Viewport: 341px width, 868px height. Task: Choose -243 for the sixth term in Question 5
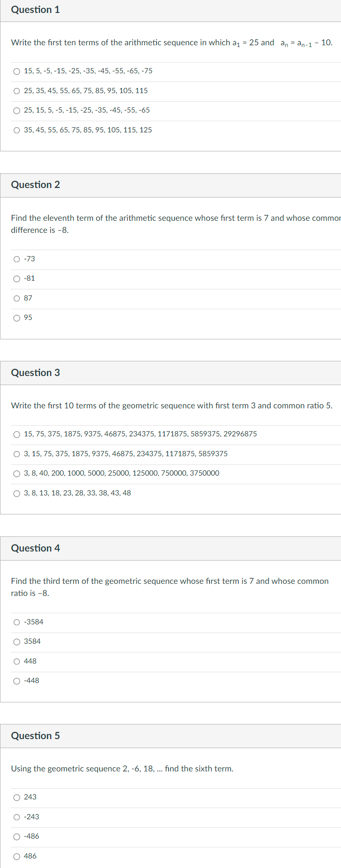(x=16, y=816)
